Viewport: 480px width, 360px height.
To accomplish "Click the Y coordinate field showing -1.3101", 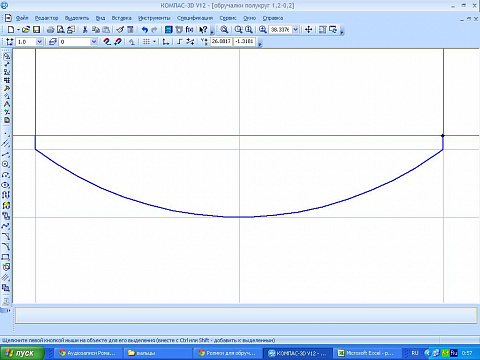I will coord(244,41).
